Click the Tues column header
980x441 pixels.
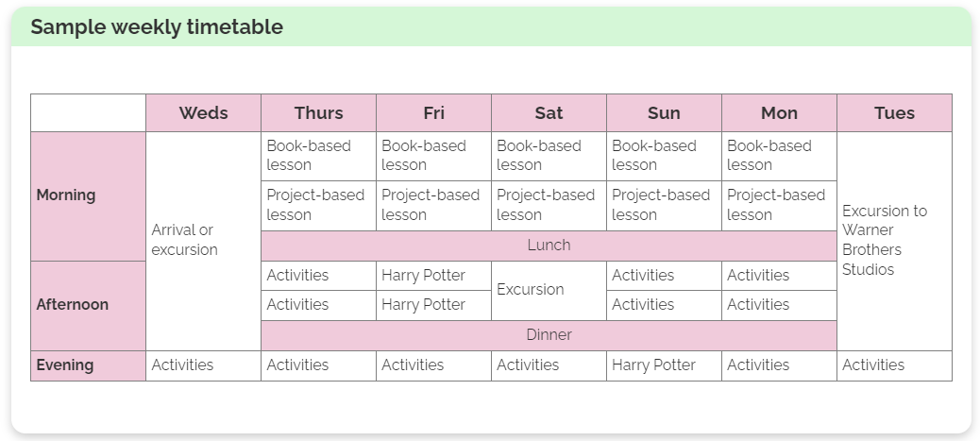894,112
